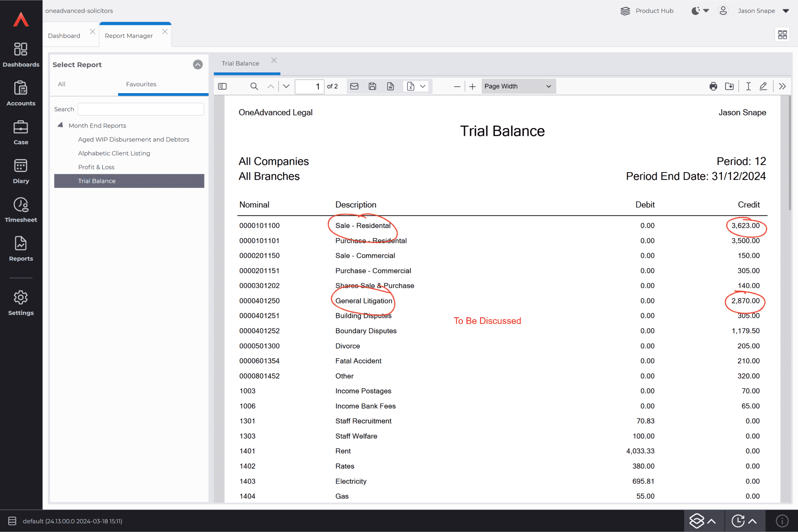Activate the pen annotation tool

(x=763, y=86)
